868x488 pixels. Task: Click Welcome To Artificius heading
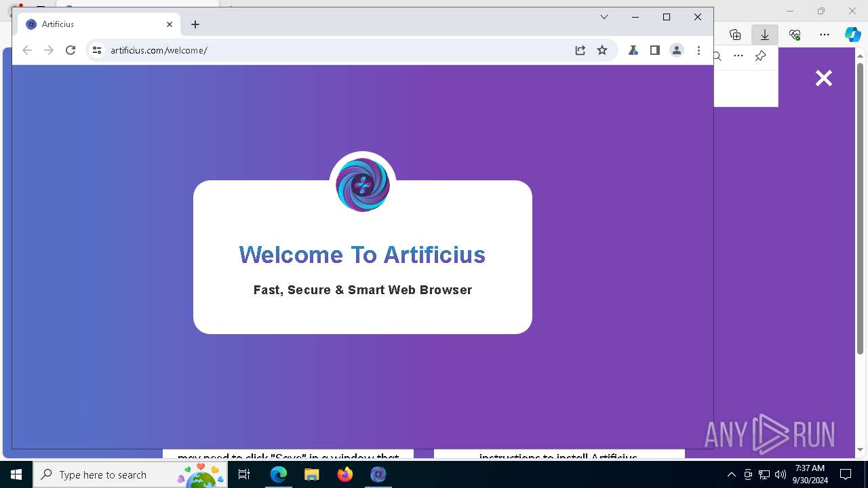[363, 254]
